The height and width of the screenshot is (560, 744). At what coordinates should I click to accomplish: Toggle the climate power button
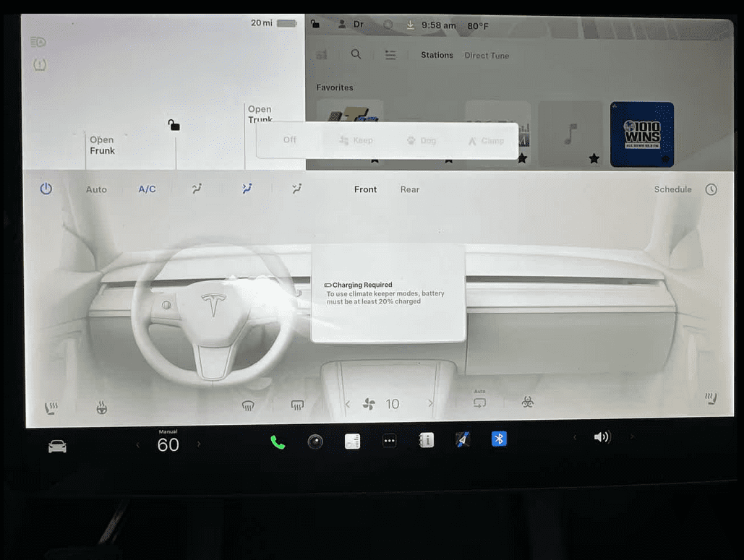(46, 189)
